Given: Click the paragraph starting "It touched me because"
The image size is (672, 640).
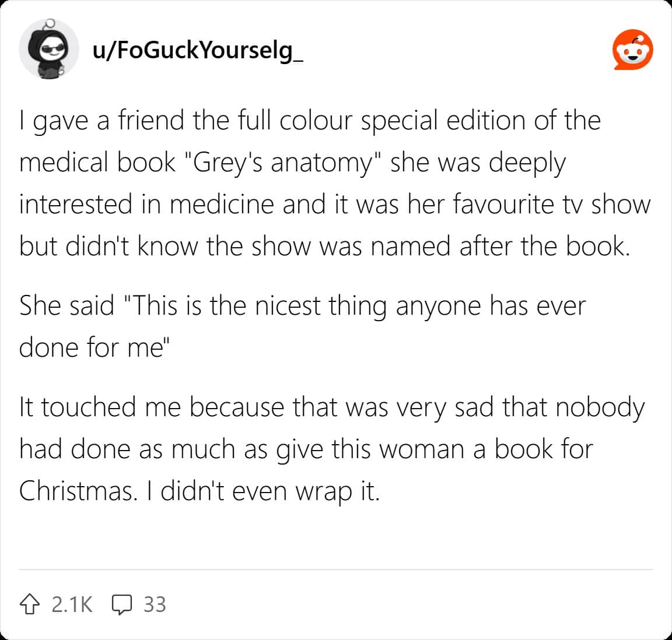Looking at the screenshot, I should click(x=332, y=448).
